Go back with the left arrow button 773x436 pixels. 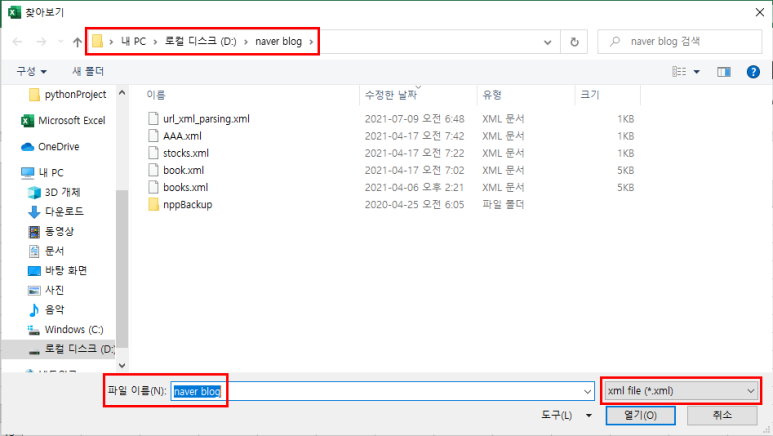(x=17, y=42)
